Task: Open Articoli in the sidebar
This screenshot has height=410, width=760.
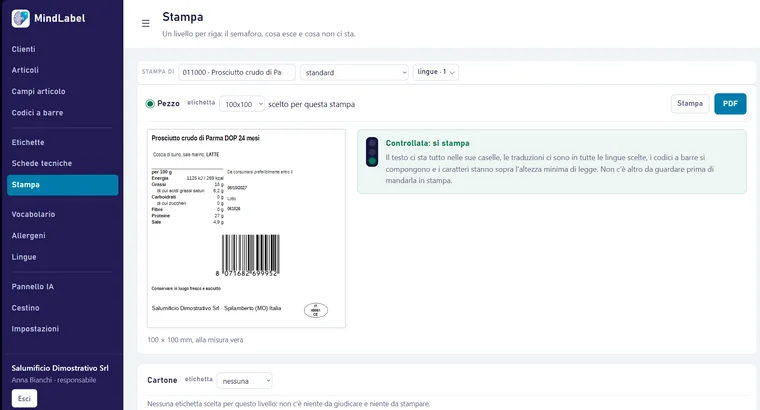Action: (25, 70)
